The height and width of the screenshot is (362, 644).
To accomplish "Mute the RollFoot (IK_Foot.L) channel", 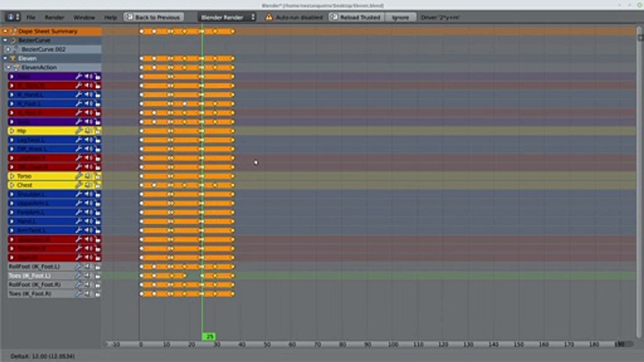I will point(88,266).
